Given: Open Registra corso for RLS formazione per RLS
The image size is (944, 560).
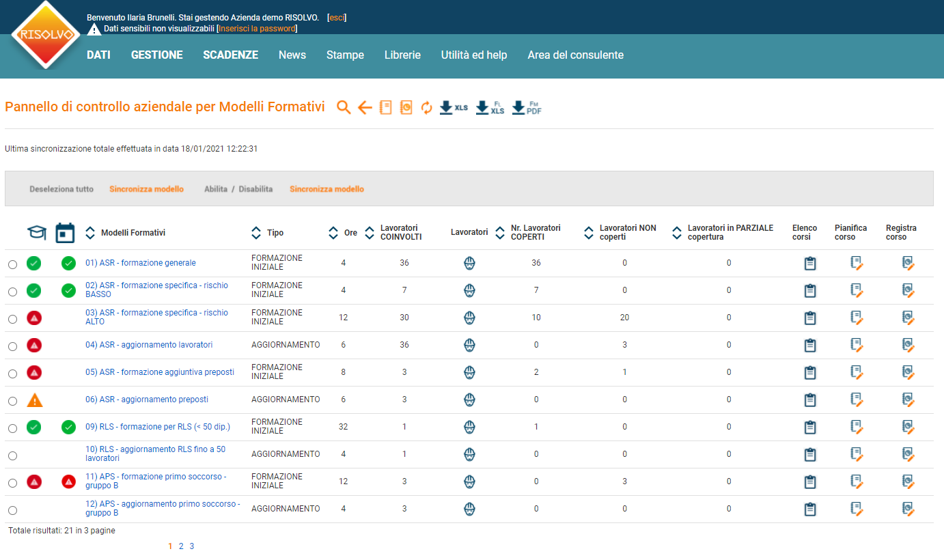Looking at the screenshot, I should pyautogui.click(x=908, y=427).
